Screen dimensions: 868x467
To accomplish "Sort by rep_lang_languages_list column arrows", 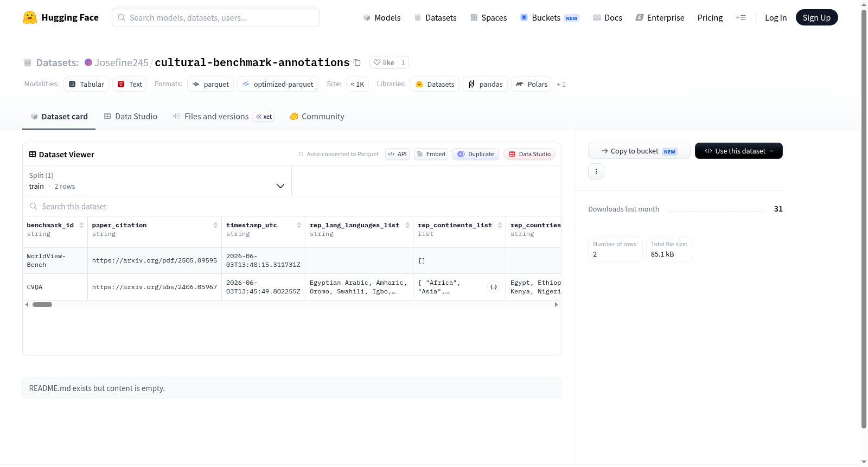I will tap(407, 225).
